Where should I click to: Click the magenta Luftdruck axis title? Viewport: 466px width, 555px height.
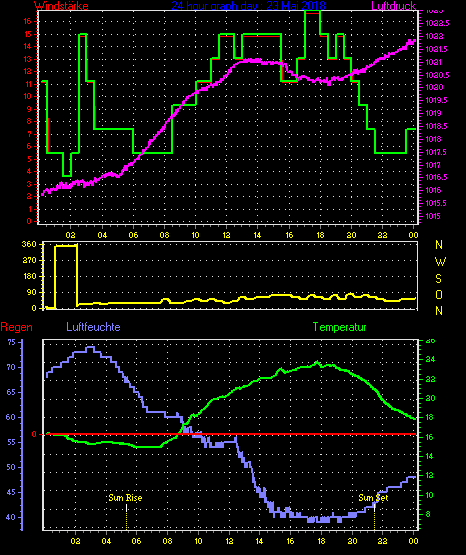point(393,5)
